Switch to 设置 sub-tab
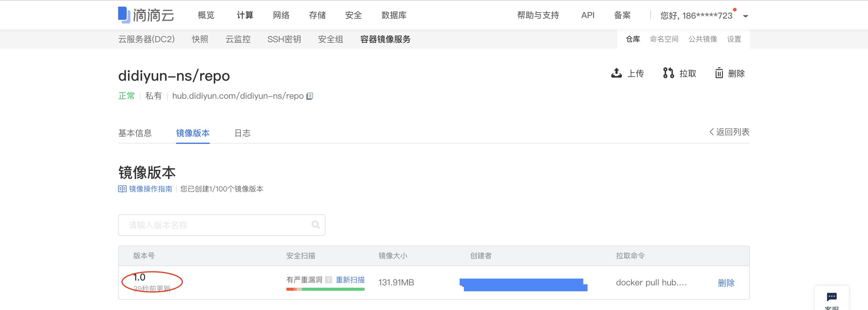868x310 pixels. (x=734, y=39)
